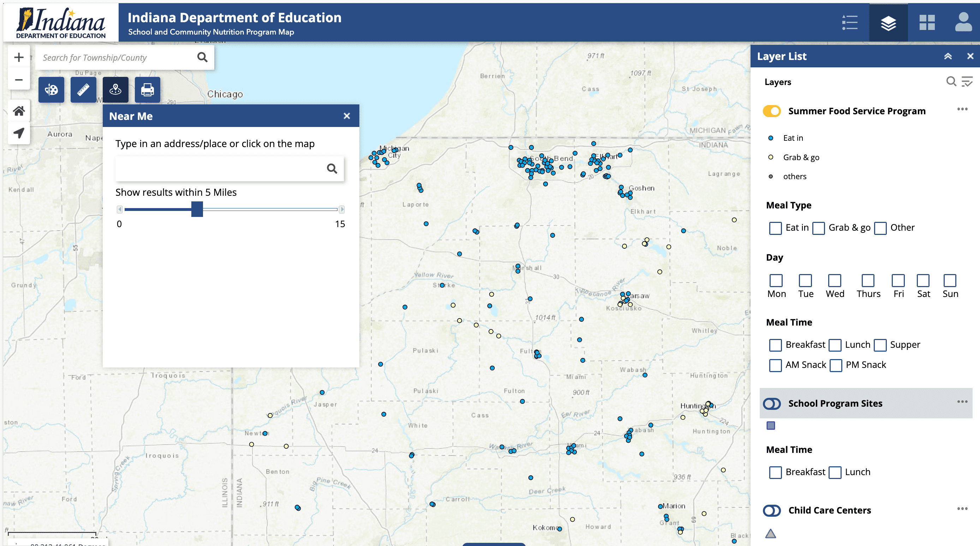Viewport: 980px width, 546px height.
Task: Search layers with the magnifier icon
Action: [x=951, y=81]
